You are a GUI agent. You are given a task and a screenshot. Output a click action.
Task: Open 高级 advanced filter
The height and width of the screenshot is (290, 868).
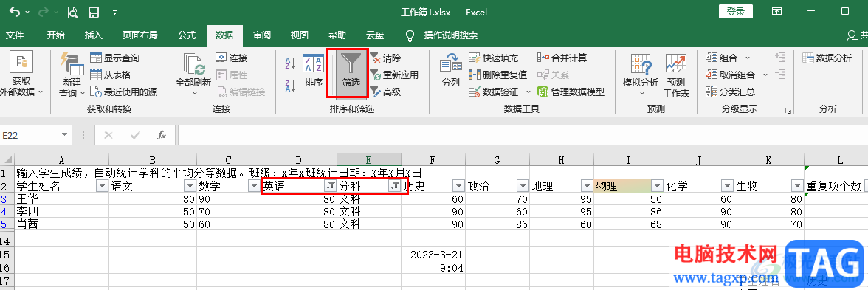point(386,92)
